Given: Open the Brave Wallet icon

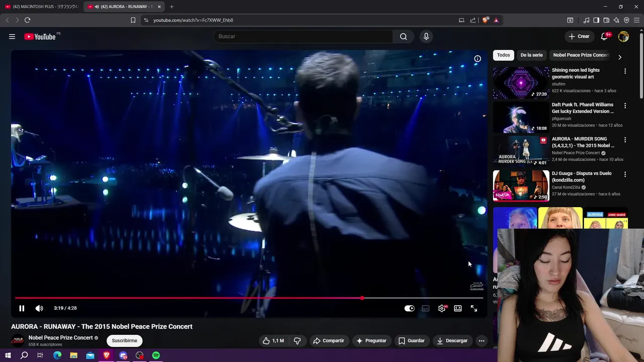Looking at the screenshot, I should point(606,20).
